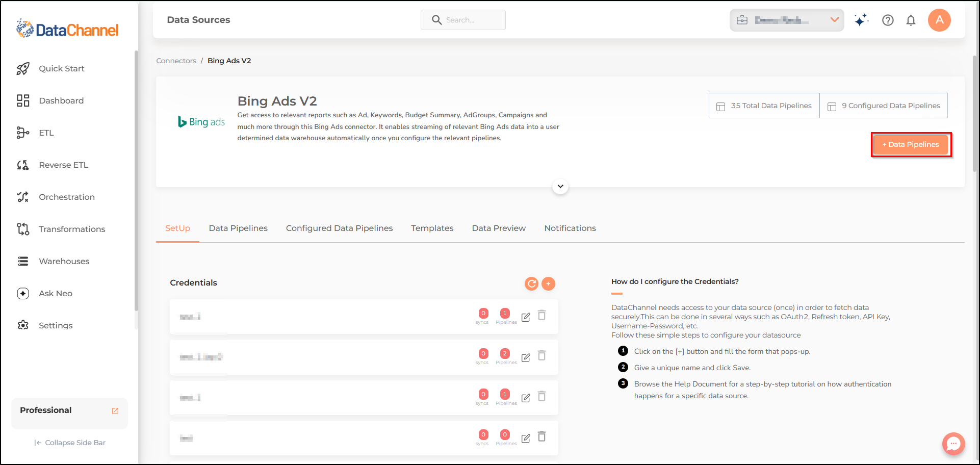Click the sidebar scrollbar

point(136,180)
